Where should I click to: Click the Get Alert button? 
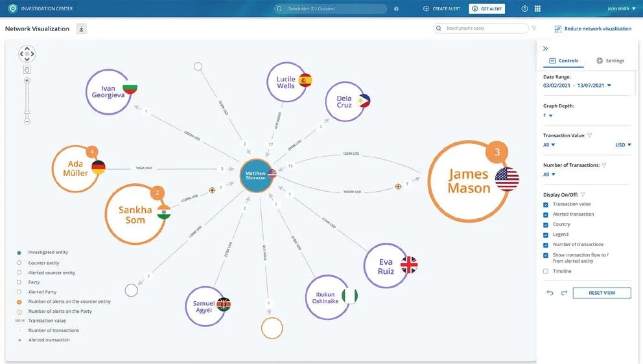tap(487, 8)
